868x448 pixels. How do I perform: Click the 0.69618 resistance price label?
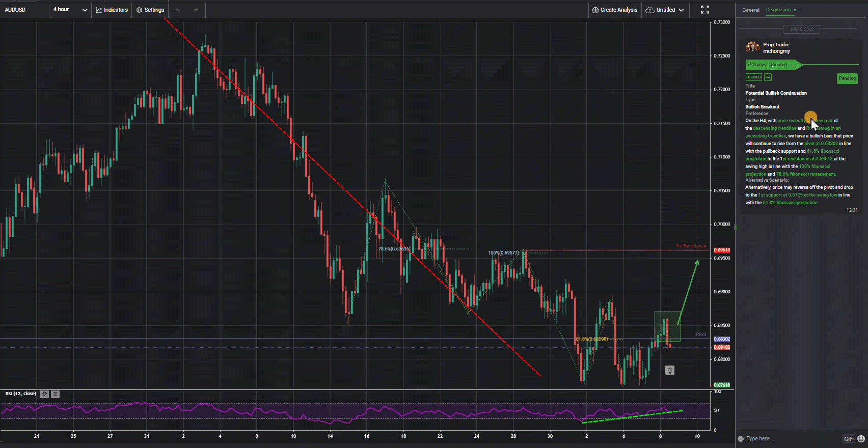coord(722,250)
